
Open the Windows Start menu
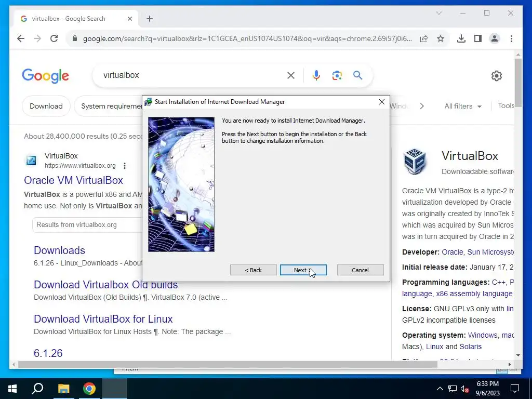click(12, 389)
